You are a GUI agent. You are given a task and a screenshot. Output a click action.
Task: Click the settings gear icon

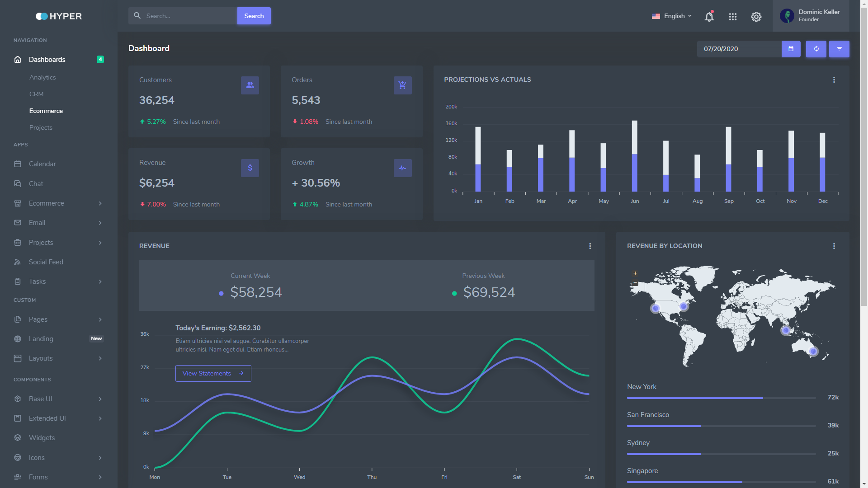(756, 17)
